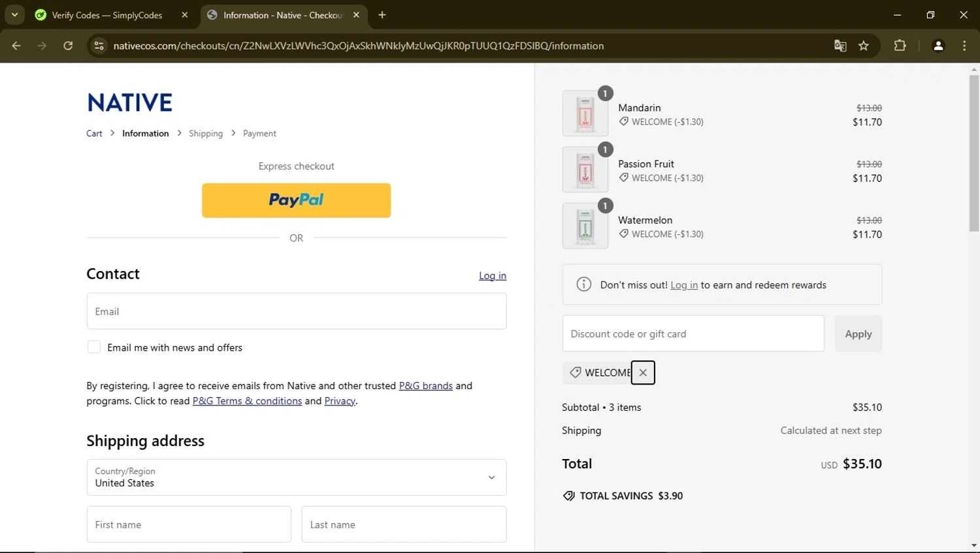Focus the Email input field
This screenshot has height=553, width=980.
click(297, 311)
